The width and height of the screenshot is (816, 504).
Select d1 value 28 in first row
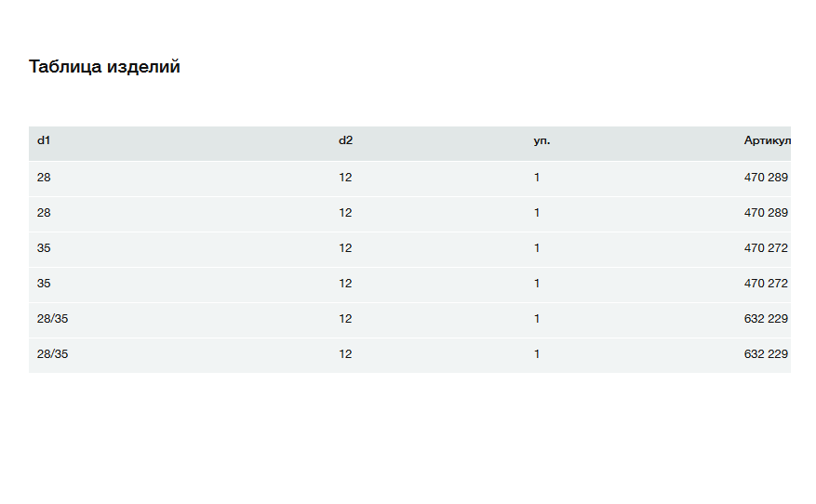pos(44,178)
